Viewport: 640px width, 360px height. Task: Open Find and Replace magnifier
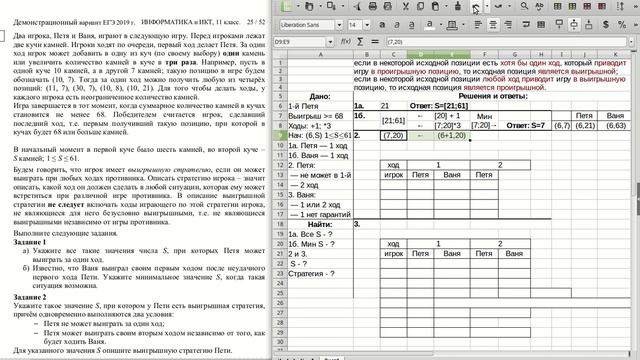point(524,6)
